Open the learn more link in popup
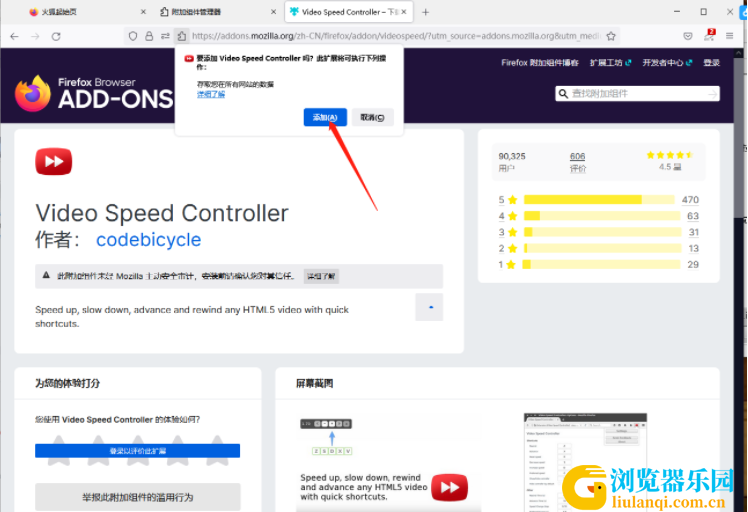The height and width of the screenshot is (512, 748). (x=211, y=94)
